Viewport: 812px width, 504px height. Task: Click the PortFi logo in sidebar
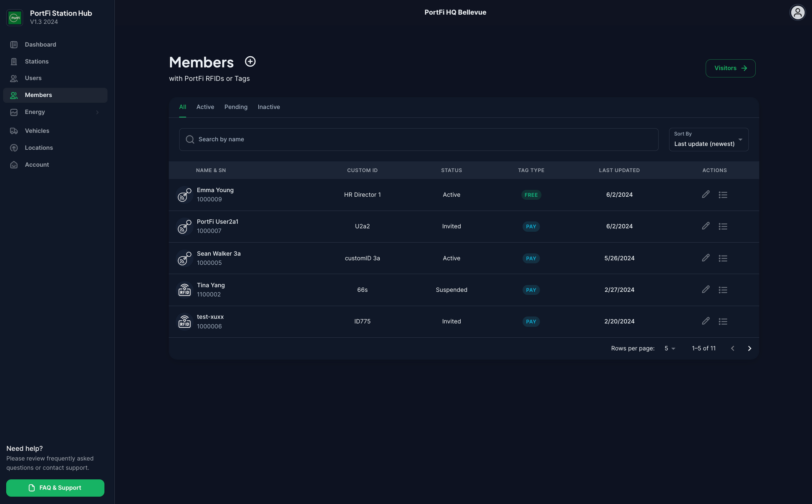point(15,18)
